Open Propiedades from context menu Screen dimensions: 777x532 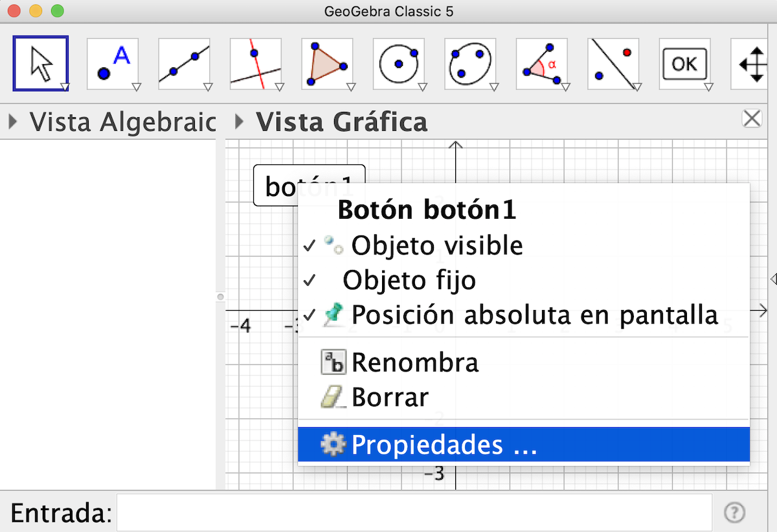click(x=523, y=445)
